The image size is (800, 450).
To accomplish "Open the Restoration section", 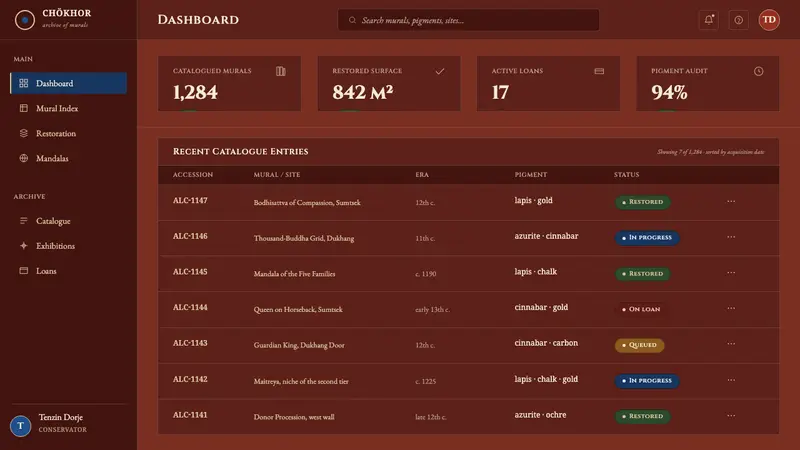I will 68,133.
